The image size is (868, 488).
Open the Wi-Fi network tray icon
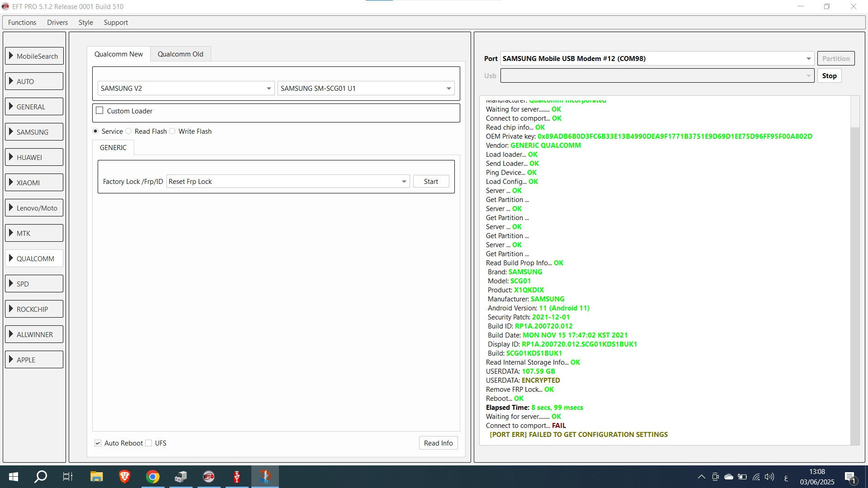point(756,477)
